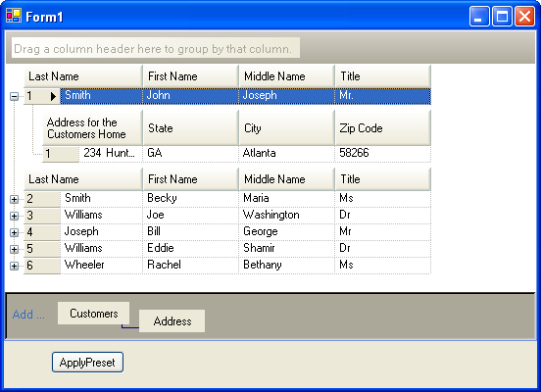
Task: Open the Form1 window system icon
Action: click(x=14, y=16)
